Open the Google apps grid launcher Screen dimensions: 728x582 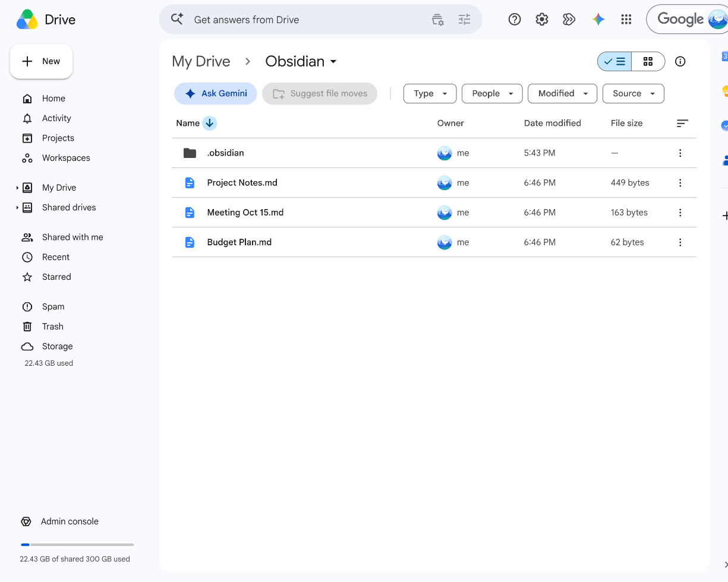[626, 20]
